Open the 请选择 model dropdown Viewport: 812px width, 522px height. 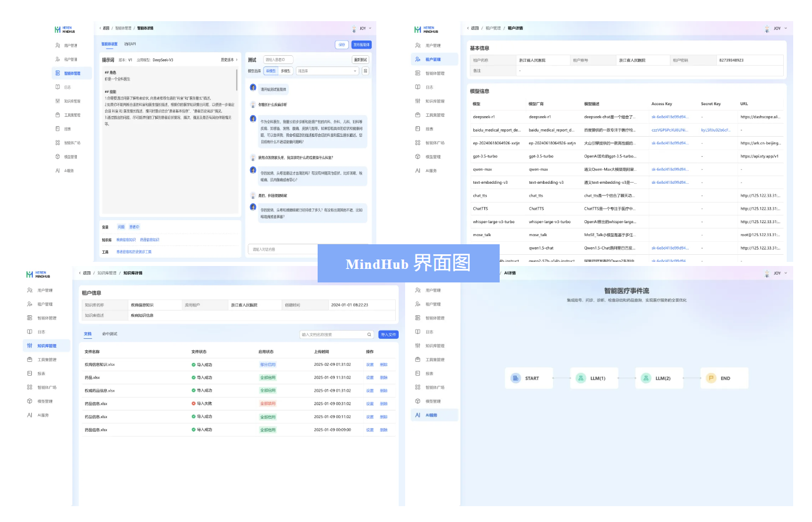point(327,71)
